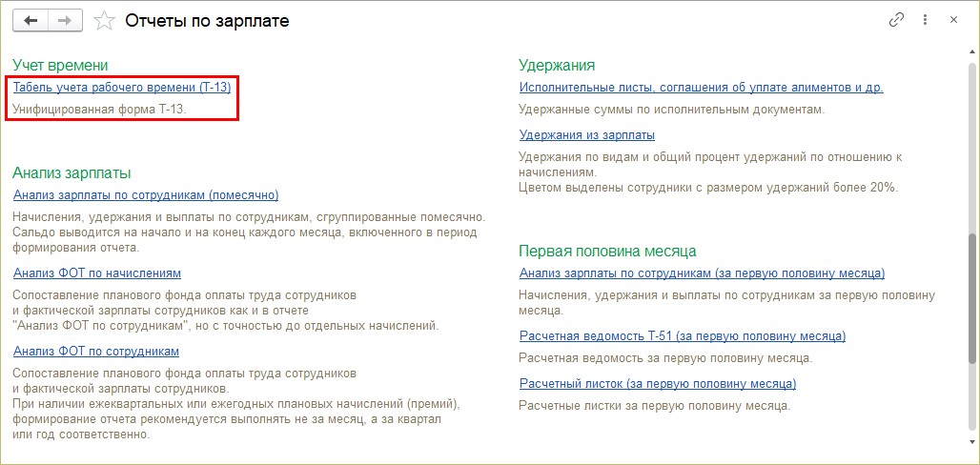Add page to favorites with star icon
This screenshot has width=980, height=465.
(104, 21)
